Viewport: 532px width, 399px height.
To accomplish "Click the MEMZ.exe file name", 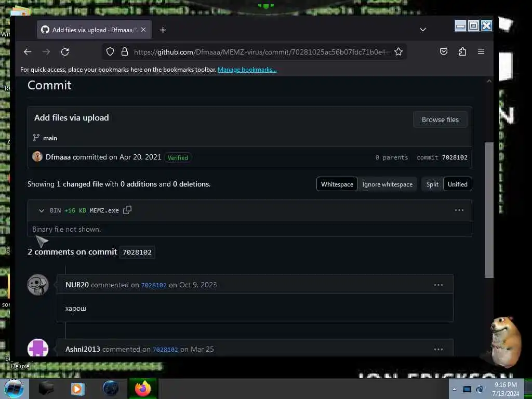I will (x=104, y=211).
